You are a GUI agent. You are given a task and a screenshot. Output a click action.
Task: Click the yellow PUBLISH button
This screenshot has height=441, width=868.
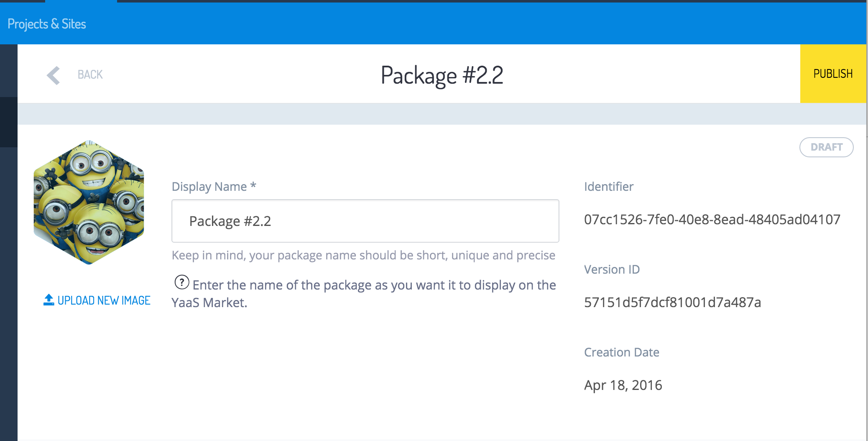[x=833, y=74]
